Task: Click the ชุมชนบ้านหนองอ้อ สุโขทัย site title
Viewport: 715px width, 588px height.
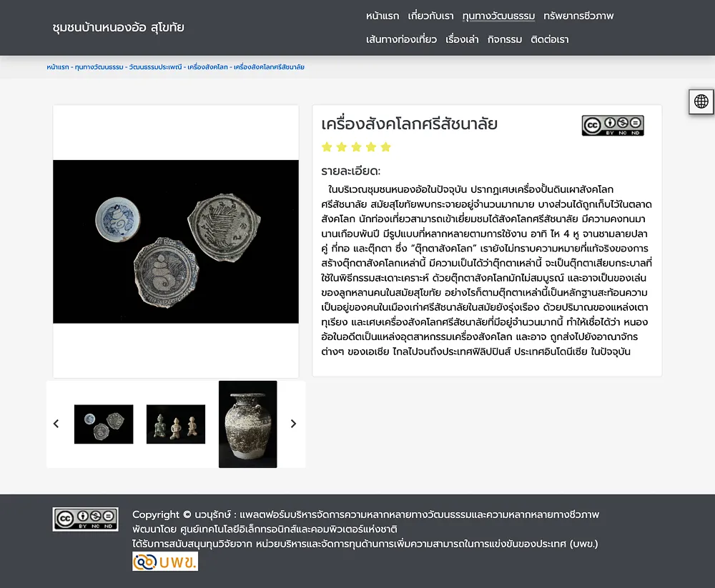Action: pyautogui.click(x=118, y=27)
